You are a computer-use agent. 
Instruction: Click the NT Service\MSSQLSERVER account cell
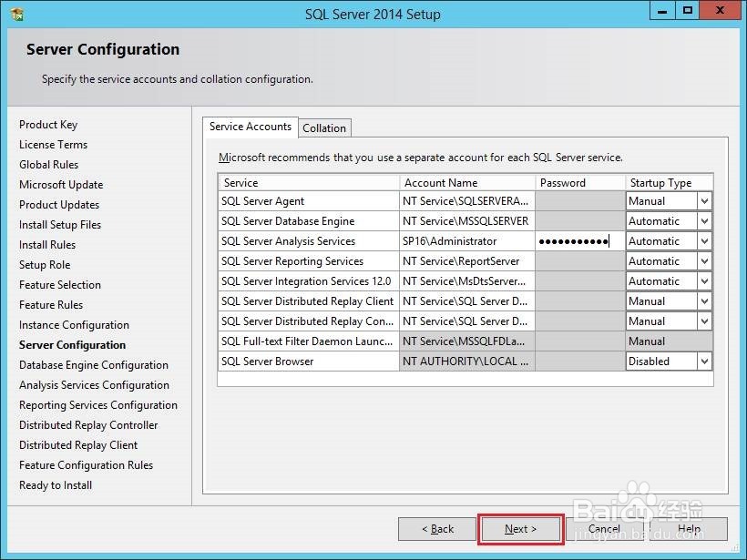[467, 221]
